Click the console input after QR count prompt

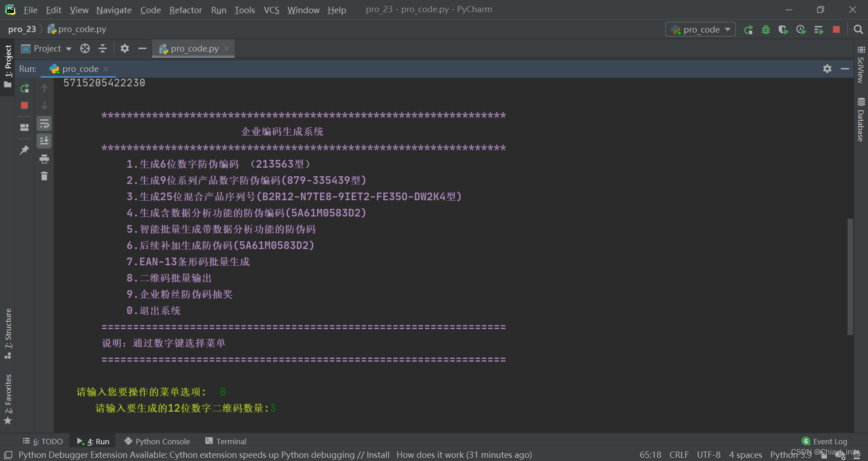[273, 408]
